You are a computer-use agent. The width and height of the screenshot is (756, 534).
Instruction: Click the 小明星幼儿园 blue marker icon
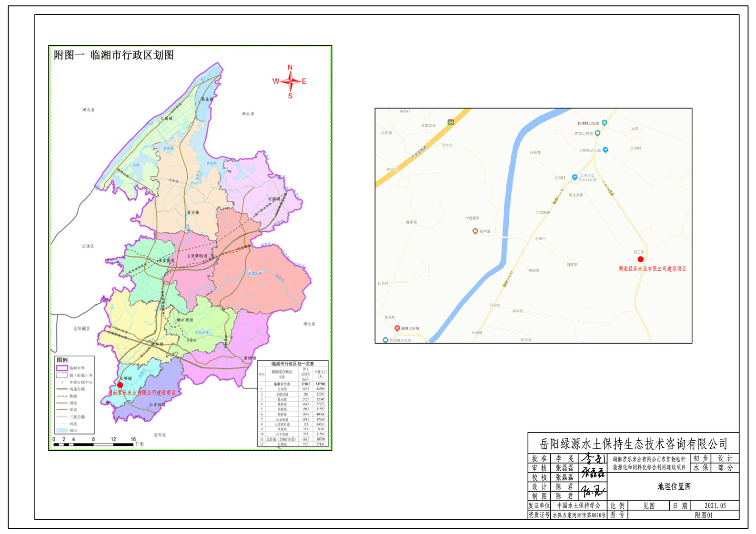click(x=605, y=150)
